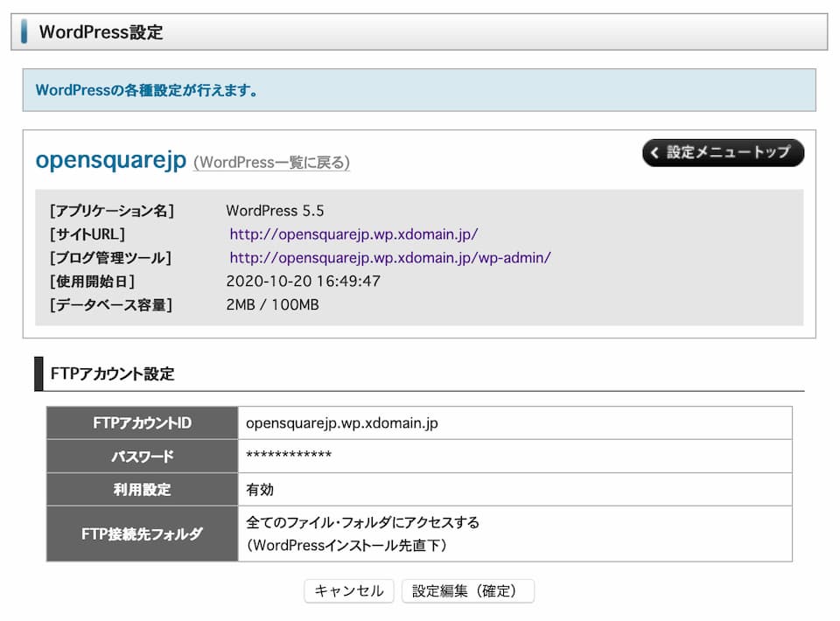Click the 有効 status value
The image size is (840, 621).
click(x=261, y=490)
